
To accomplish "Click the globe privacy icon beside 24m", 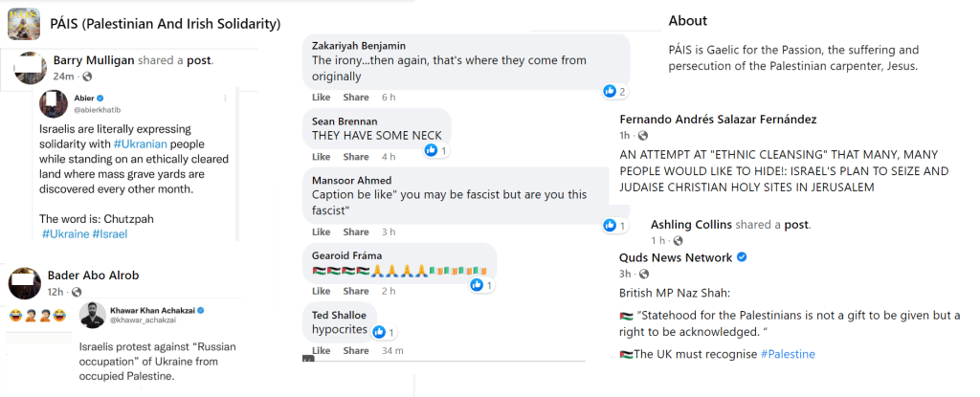I will click(x=87, y=76).
